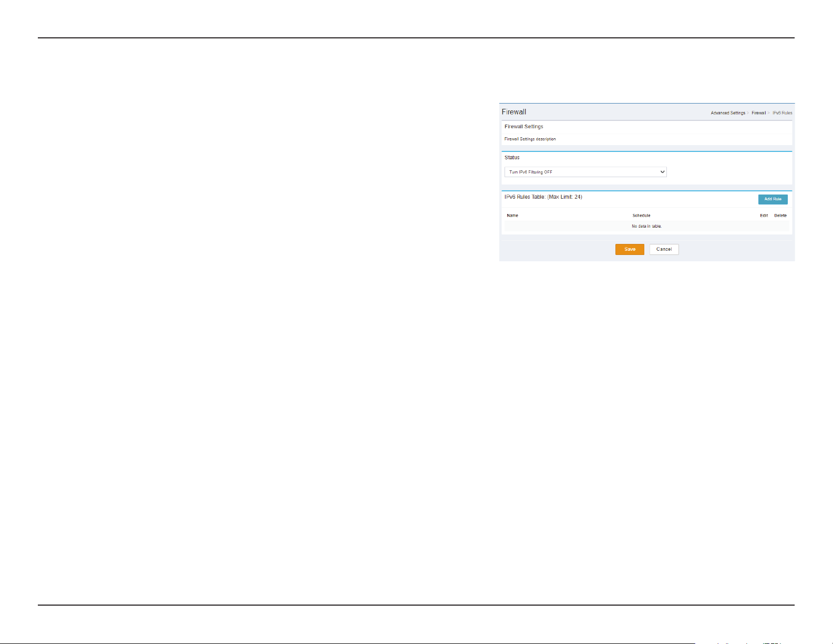Click the chevron arrow on Status dropdown
The height and width of the screenshot is (644, 833).
click(662, 172)
